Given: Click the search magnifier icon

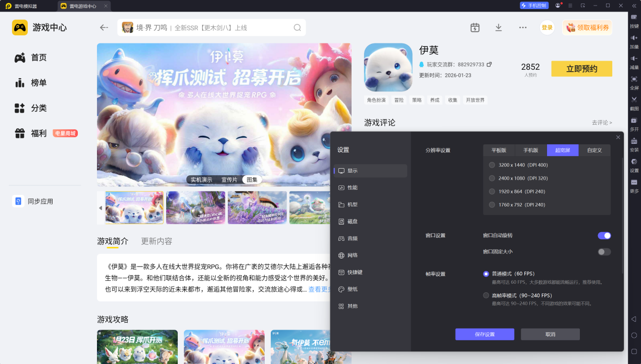Looking at the screenshot, I should 297,28.
